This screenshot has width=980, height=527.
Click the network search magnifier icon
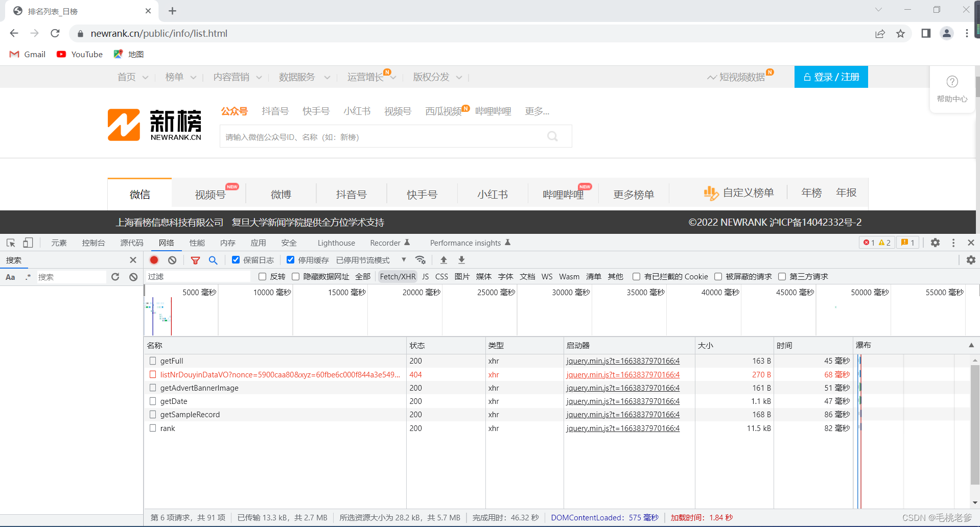213,260
